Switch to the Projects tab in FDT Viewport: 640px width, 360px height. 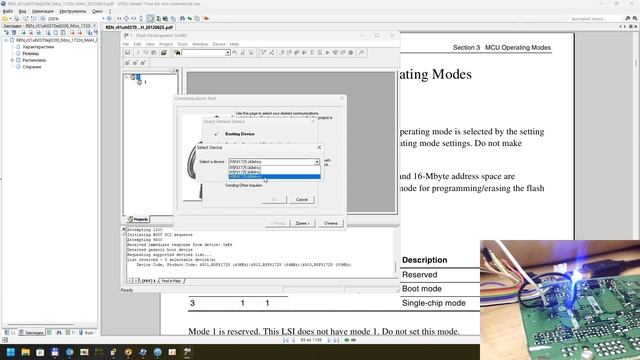click(138, 220)
